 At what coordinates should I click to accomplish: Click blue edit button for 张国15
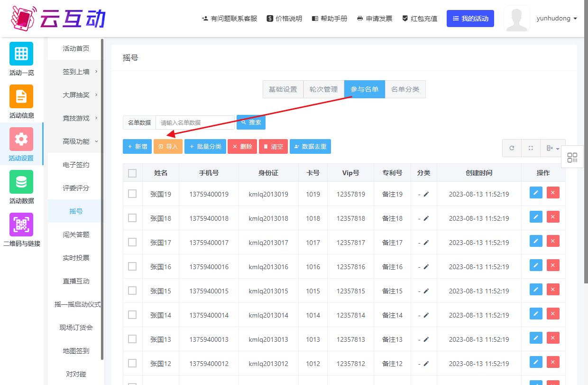pos(536,289)
